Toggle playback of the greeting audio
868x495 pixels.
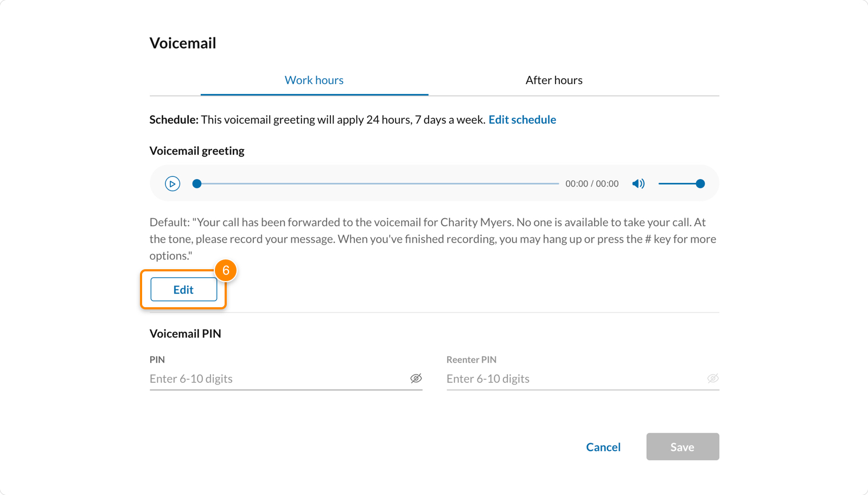pyautogui.click(x=173, y=183)
